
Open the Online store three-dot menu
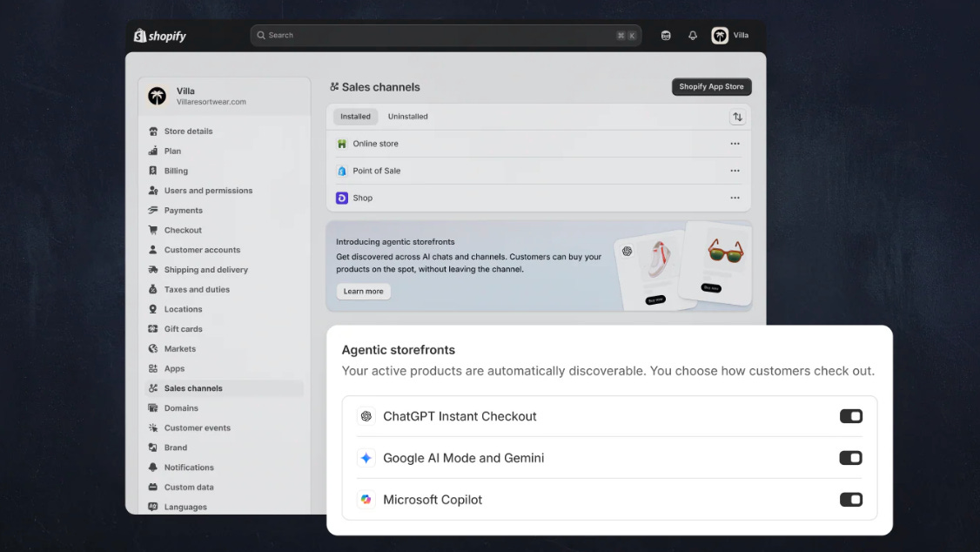735,144
